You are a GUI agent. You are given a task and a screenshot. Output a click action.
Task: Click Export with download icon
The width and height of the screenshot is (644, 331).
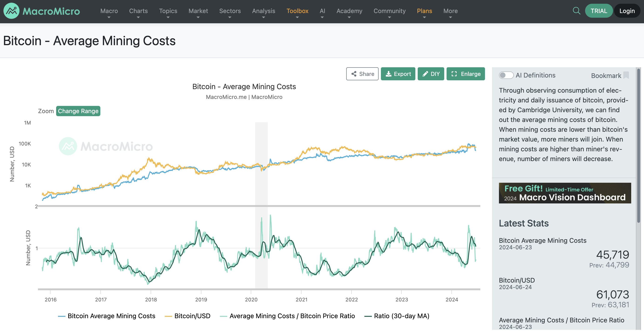click(x=398, y=74)
